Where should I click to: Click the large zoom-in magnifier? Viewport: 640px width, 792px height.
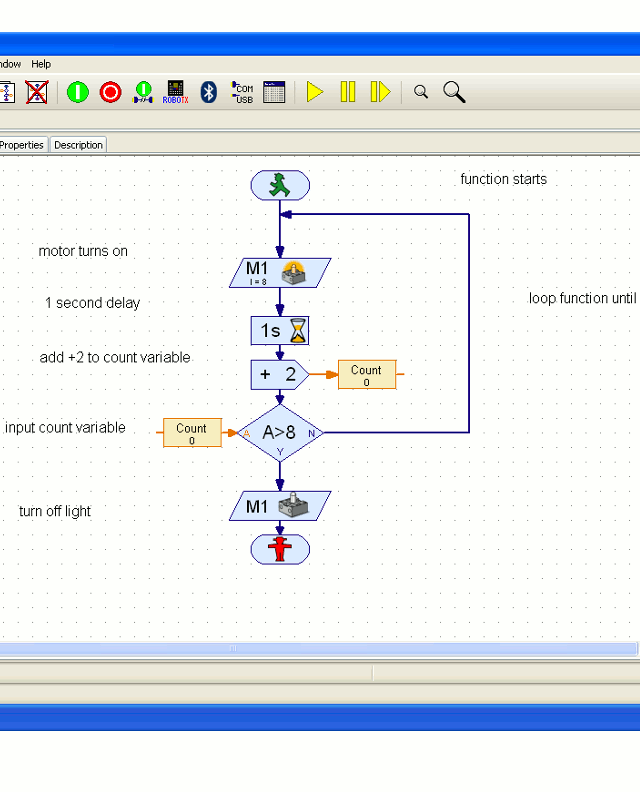point(454,92)
